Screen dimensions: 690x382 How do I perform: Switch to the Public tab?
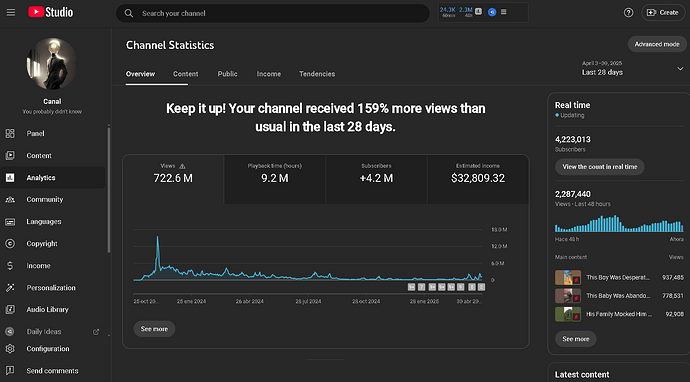pos(228,74)
